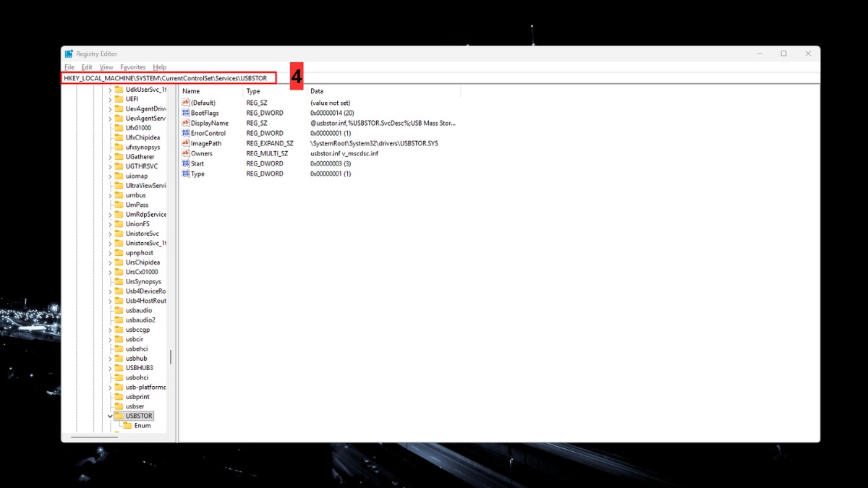Select the usbcir key label
This screenshot has width=868, height=488.
pyautogui.click(x=134, y=339)
